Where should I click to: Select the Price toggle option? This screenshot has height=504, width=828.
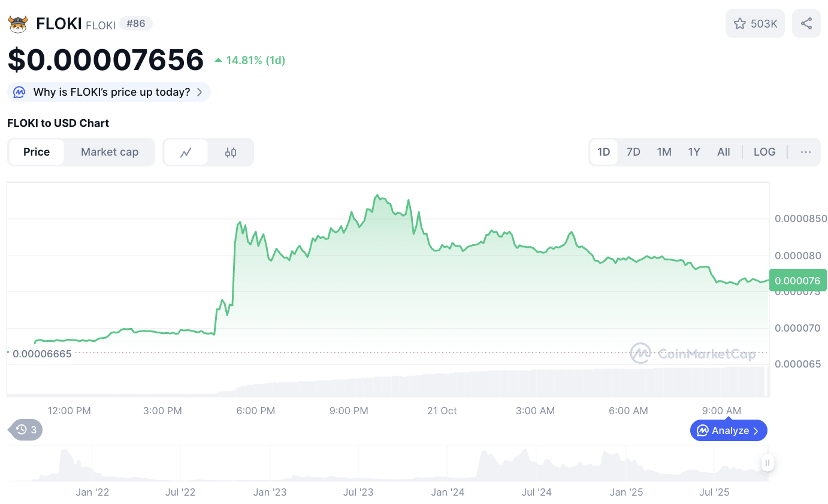click(x=37, y=152)
